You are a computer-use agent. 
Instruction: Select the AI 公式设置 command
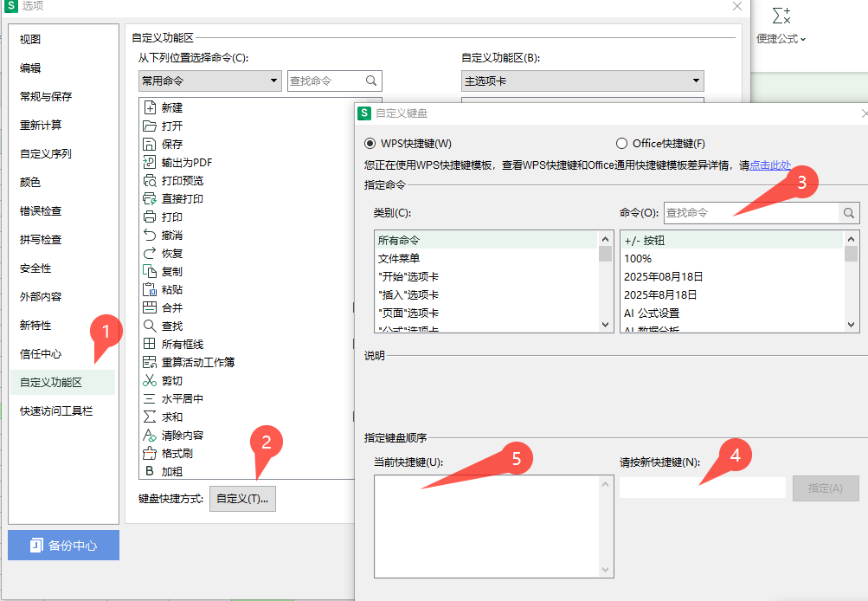coord(732,313)
